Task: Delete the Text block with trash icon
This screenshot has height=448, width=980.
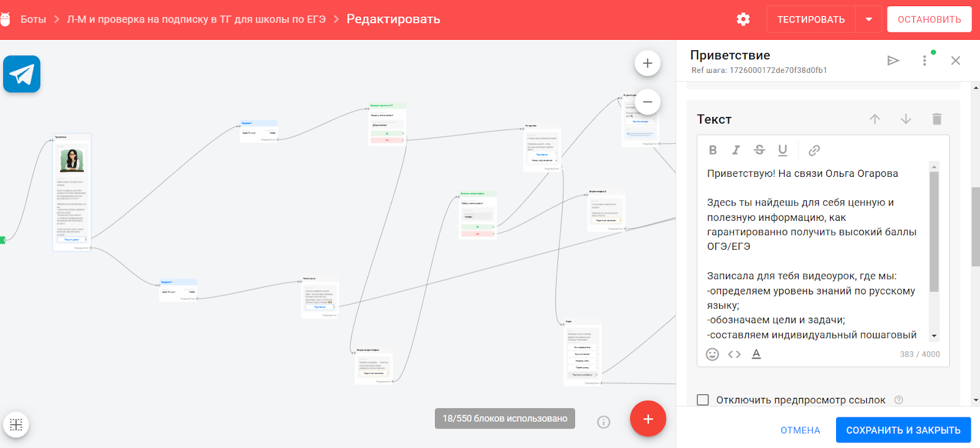Action: tap(937, 119)
